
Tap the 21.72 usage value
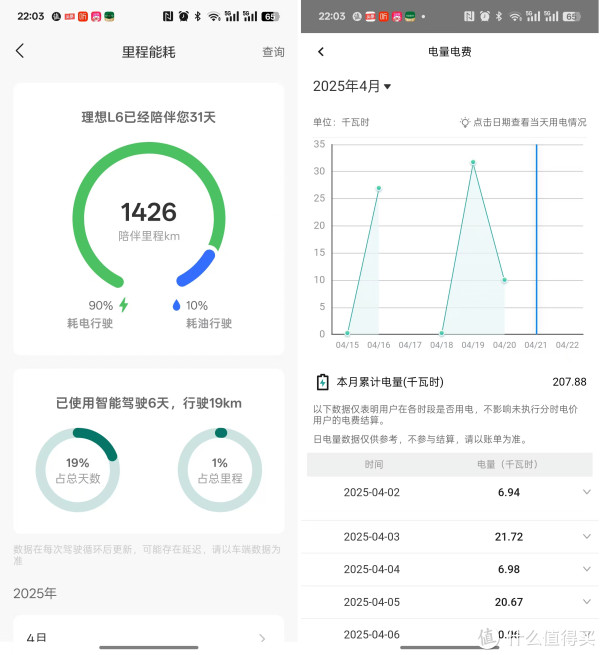(508, 536)
